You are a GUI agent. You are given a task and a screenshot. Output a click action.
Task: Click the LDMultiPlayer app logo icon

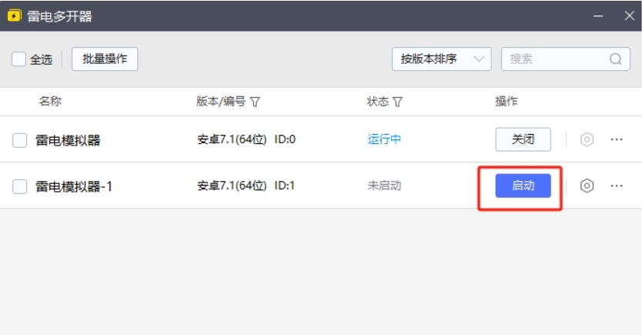pyautogui.click(x=14, y=15)
